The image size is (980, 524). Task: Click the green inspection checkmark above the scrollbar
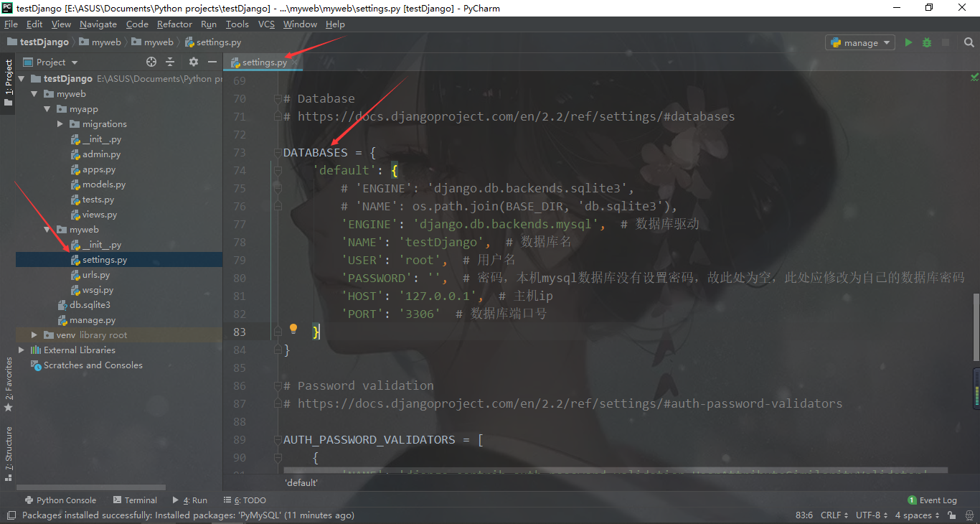tap(974, 77)
